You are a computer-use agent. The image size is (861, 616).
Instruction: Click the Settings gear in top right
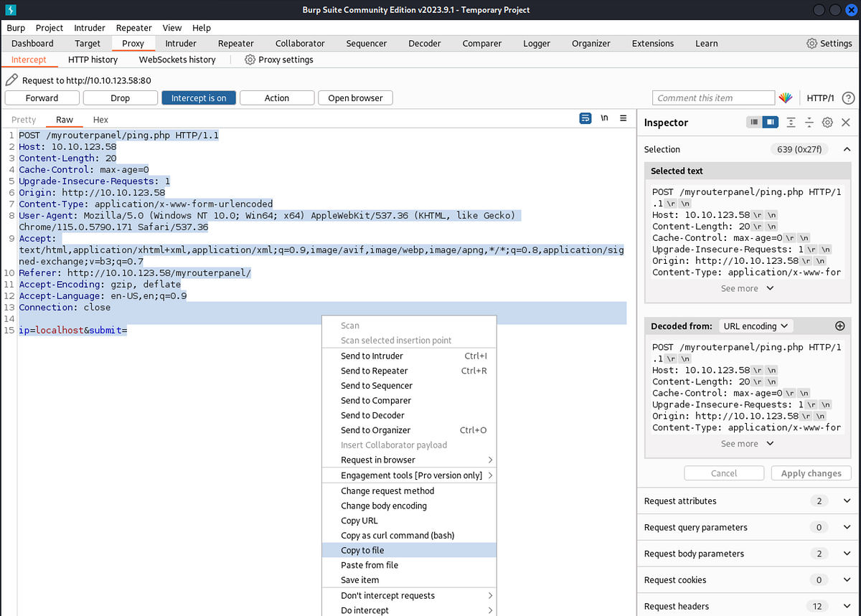829,43
